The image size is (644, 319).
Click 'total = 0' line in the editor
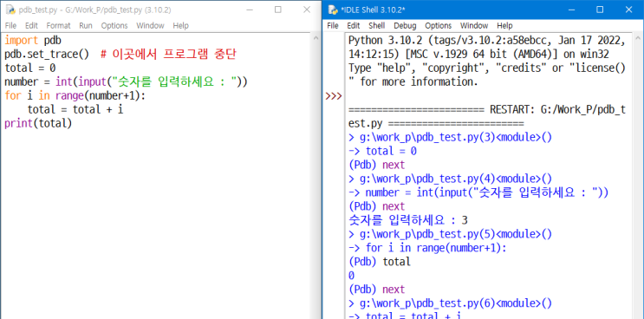[x=29, y=68]
